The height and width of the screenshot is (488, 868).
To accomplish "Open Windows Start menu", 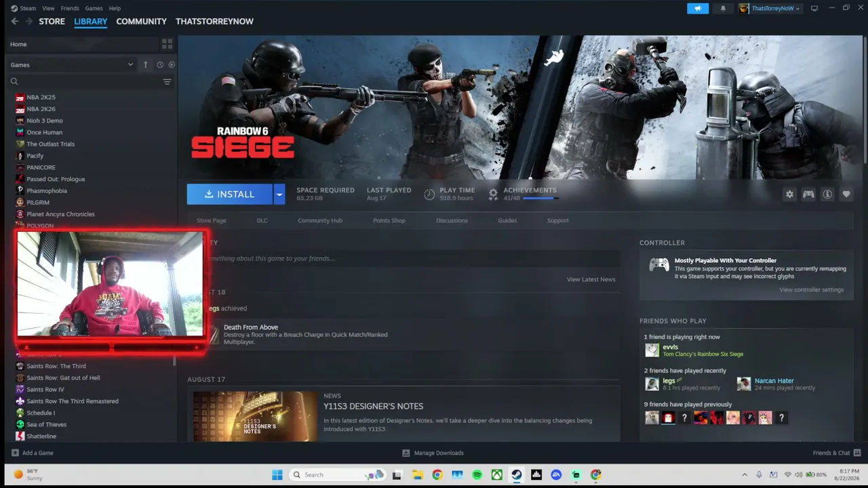I will [x=277, y=475].
